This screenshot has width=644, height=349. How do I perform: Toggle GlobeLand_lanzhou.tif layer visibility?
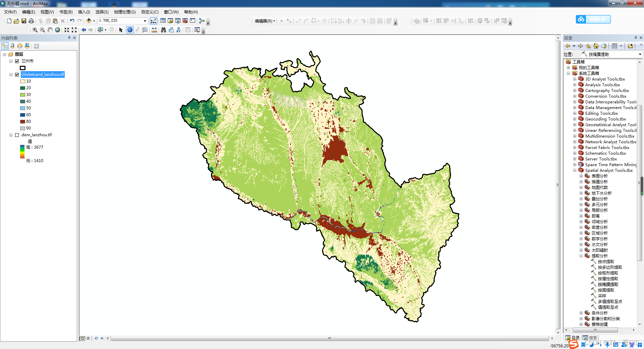tap(17, 74)
